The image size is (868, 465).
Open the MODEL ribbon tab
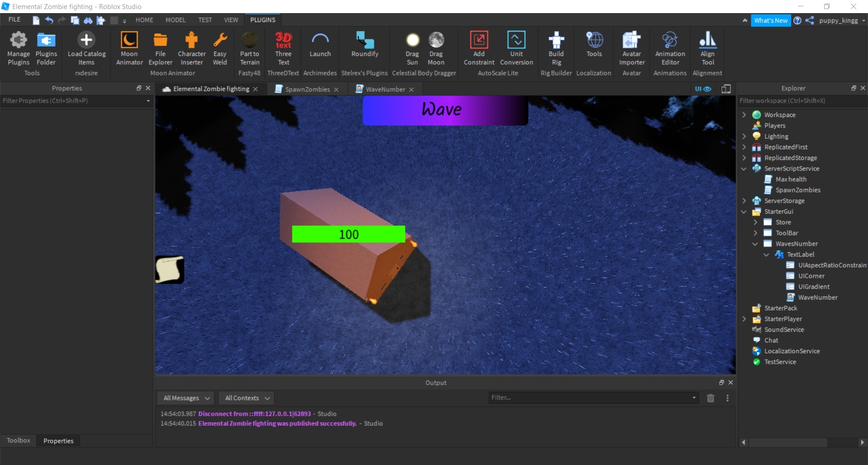click(175, 20)
